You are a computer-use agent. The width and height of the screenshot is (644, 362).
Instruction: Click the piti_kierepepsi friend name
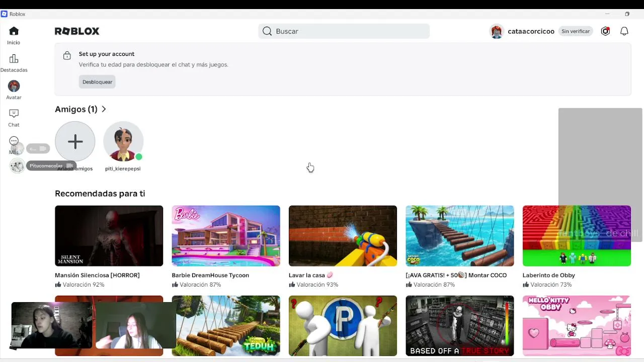[x=123, y=169]
